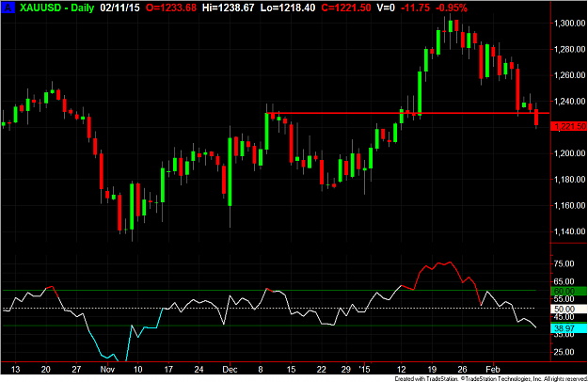Click the 25.00 RSI axis label

pyautogui.click(x=564, y=352)
